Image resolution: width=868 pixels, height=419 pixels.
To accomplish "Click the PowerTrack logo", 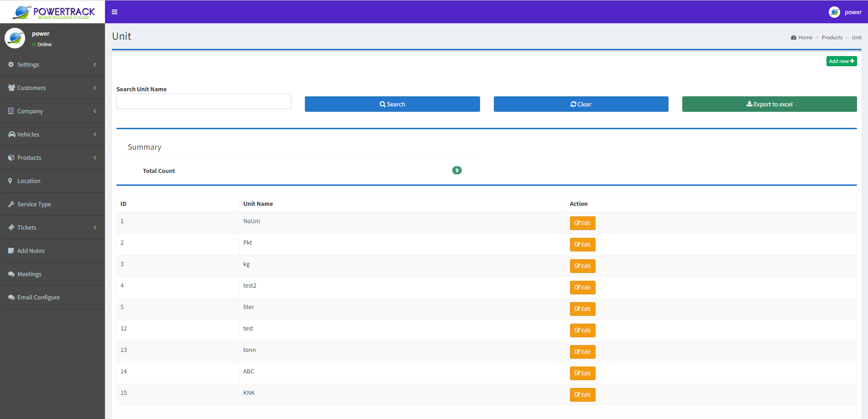I will point(53,12).
